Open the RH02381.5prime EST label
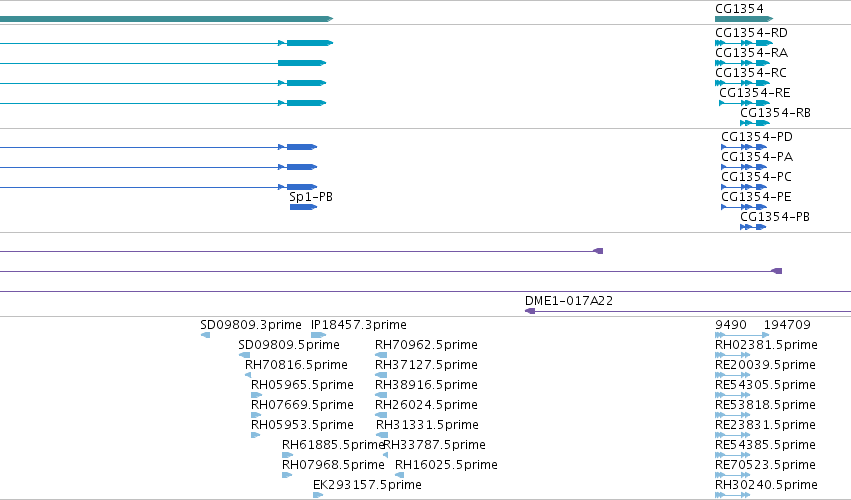The width and height of the screenshot is (851, 500). tap(766, 345)
